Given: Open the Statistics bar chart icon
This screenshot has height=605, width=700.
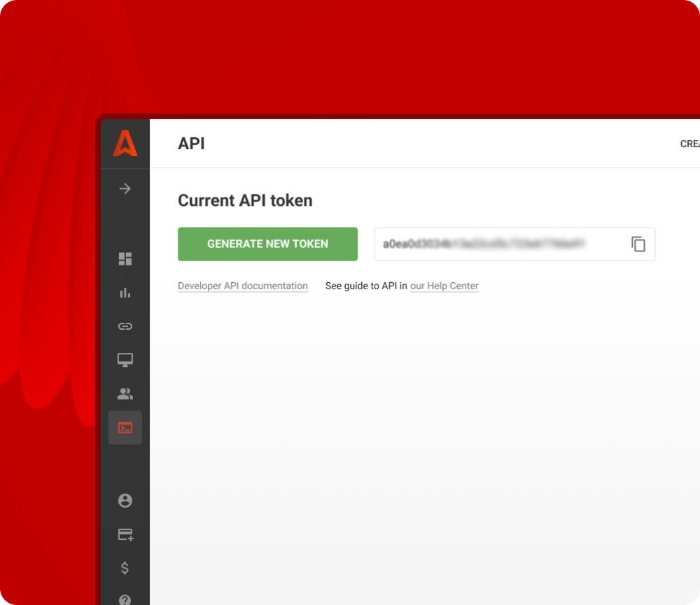Looking at the screenshot, I should [125, 293].
